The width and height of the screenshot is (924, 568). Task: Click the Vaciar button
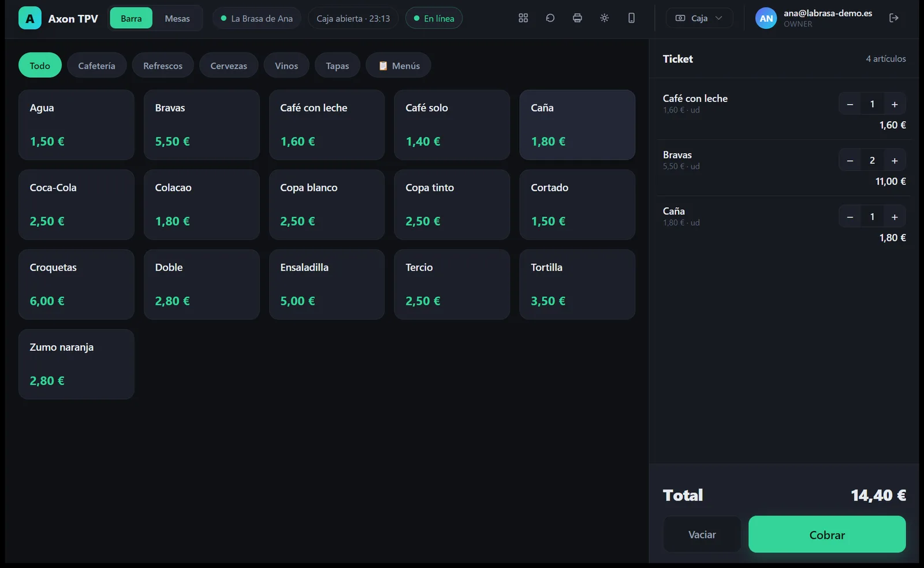pyautogui.click(x=702, y=535)
